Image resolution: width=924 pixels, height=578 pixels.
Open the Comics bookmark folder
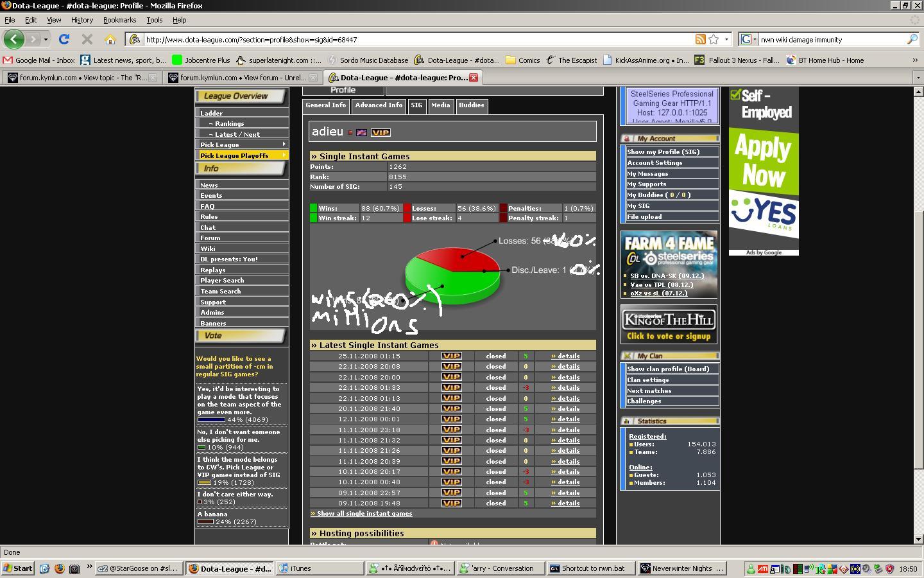click(x=523, y=60)
